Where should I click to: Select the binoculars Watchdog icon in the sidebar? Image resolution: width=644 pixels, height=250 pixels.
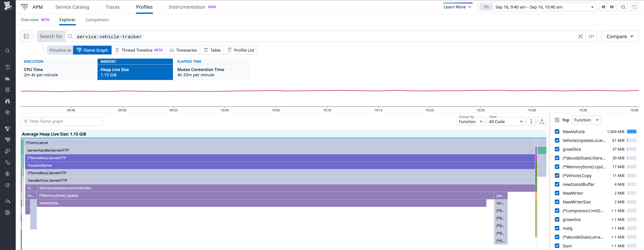pyautogui.click(x=8, y=101)
